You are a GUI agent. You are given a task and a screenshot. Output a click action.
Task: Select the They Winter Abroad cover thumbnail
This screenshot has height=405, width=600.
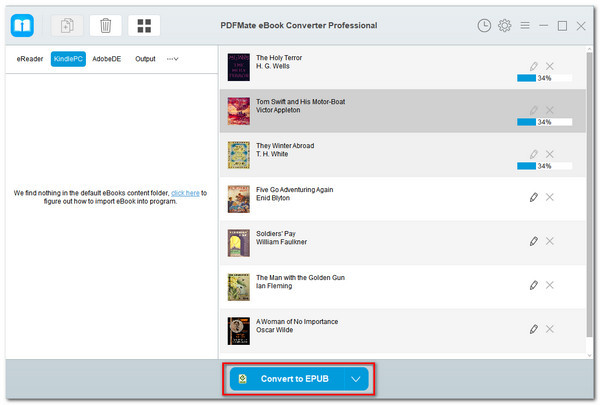[x=238, y=153]
